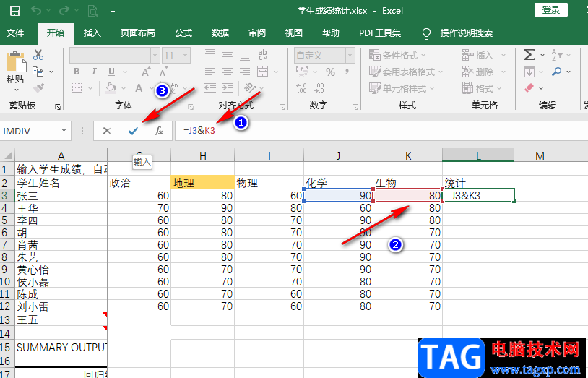
Task: Click the fill color bucket icon
Action: [111, 88]
